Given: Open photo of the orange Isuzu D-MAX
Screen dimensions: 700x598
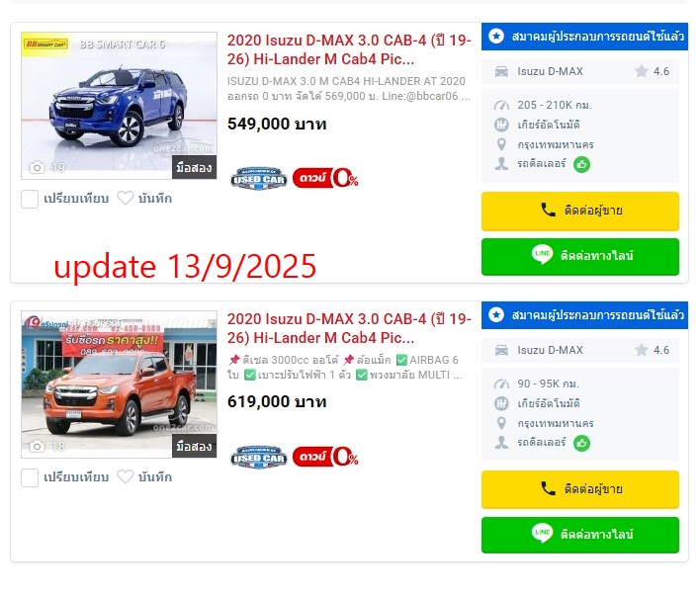Looking at the screenshot, I should [119, 384].
